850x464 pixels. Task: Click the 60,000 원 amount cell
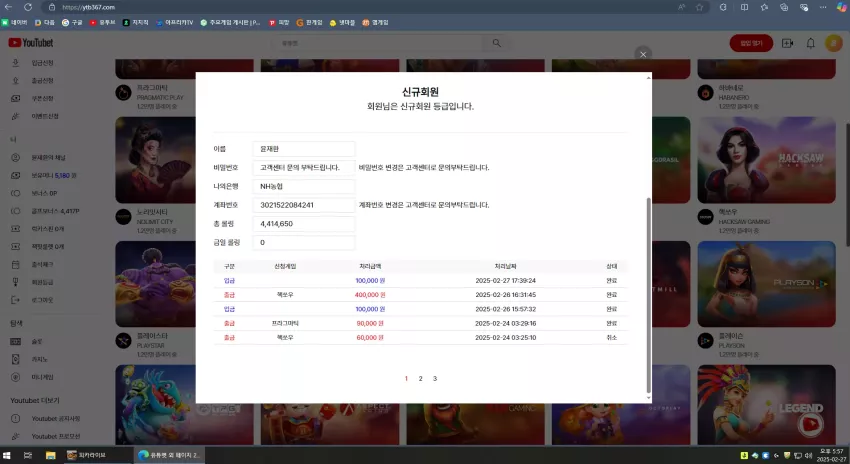pyautogui.click(x=370, y=338)
